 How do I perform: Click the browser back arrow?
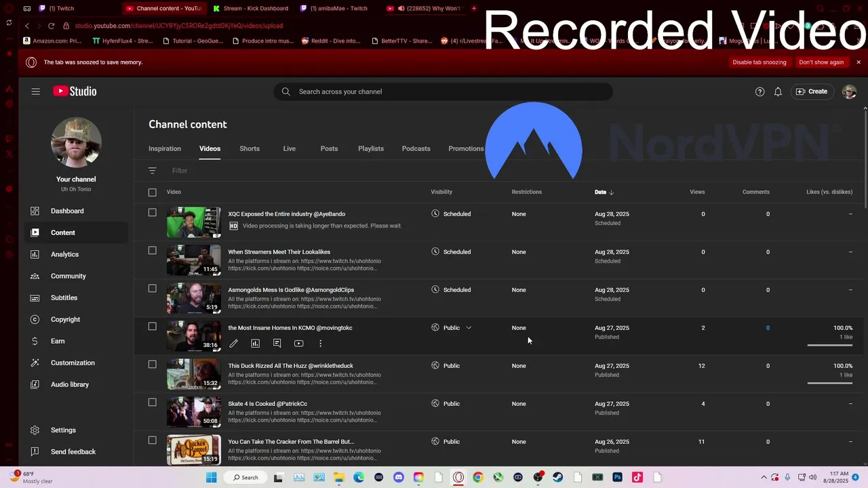point(27,26)
